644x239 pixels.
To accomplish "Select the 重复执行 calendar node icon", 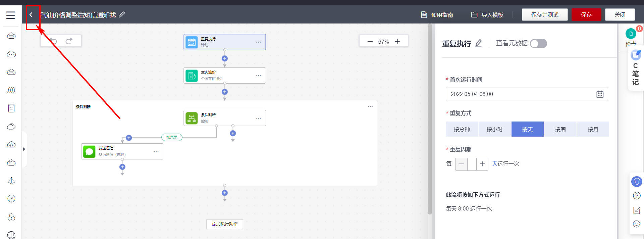I will (x=192, y=42).
